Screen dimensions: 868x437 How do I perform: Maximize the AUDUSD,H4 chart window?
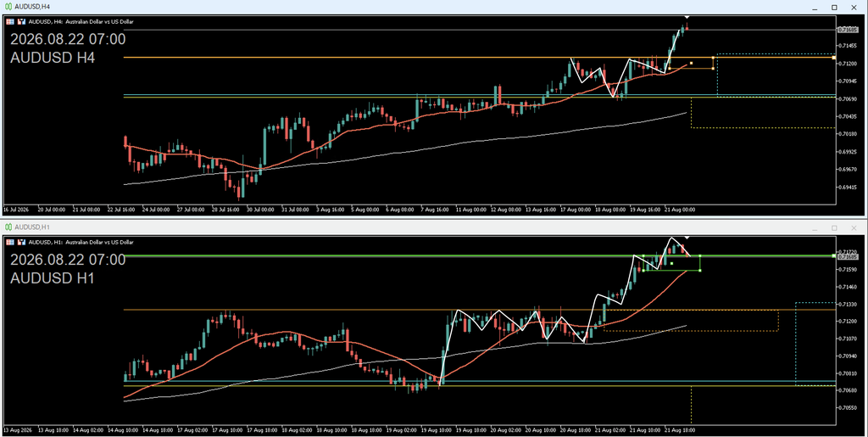point(834,7)
